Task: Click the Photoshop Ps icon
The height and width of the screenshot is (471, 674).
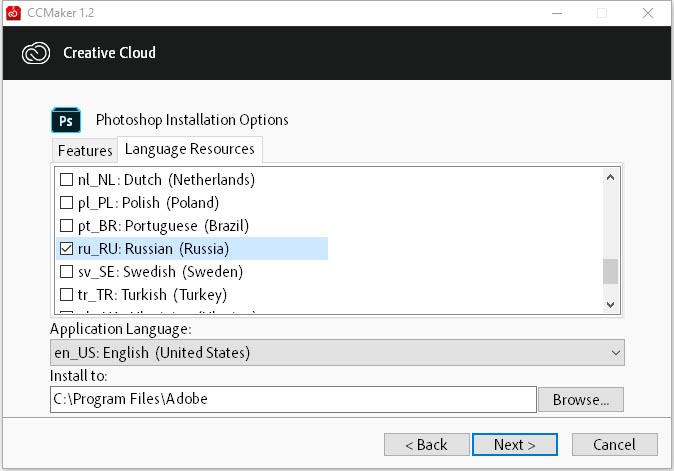Action: click(x=66, y=120)
